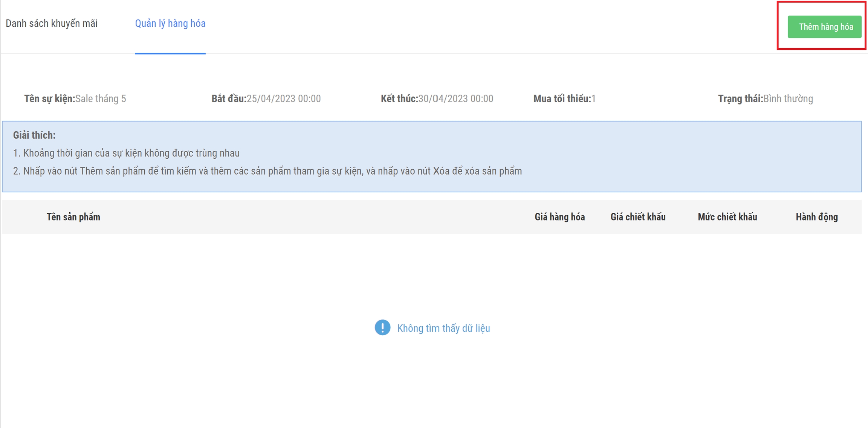This screenshot has height=428, width=868.
Task: Click the Trạng thái Bình thường status
Action: [788, 99]
